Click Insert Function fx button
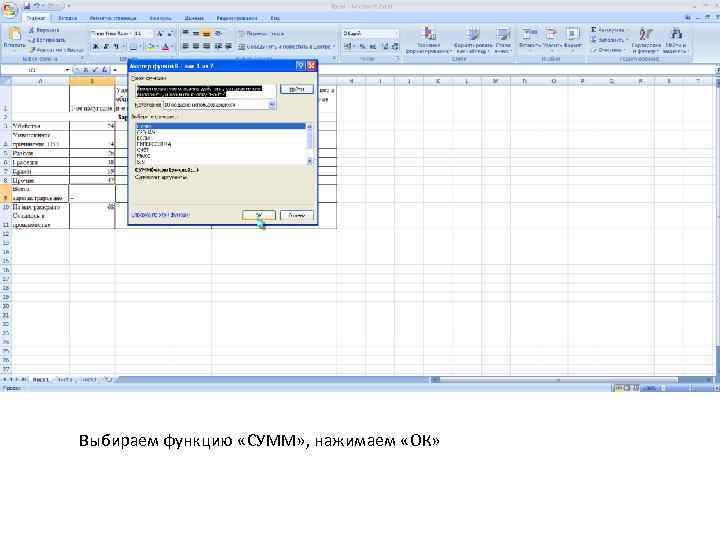This screenshot has height=540, width=720. [105, 70]
